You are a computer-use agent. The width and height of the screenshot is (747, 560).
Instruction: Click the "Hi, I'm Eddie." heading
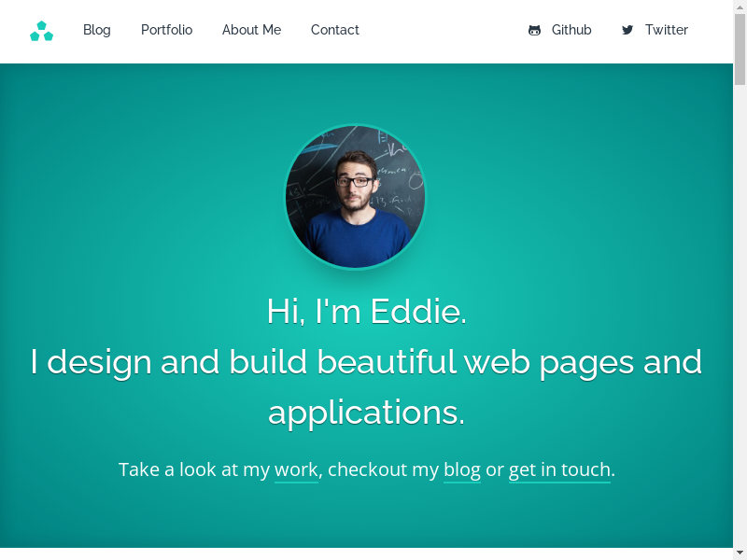click(x=366, y=311)
